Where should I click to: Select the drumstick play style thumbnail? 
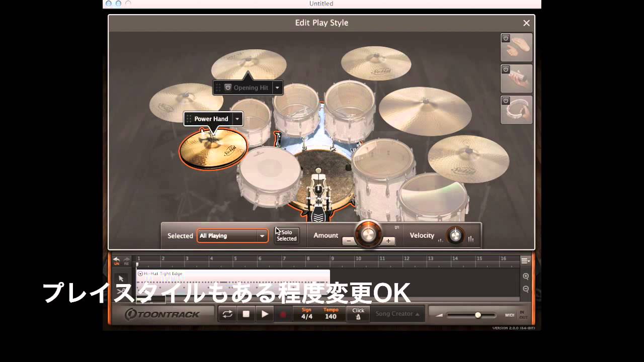(x=517, y=78)
